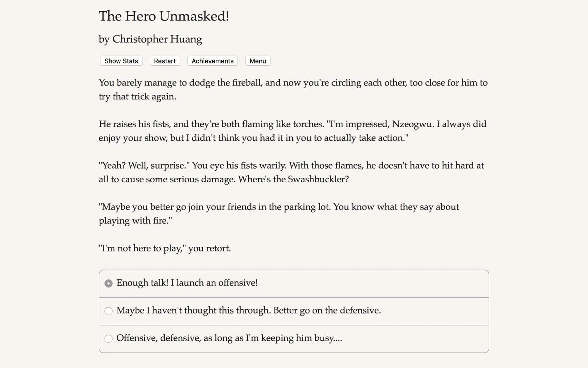This screenshot has height=368, width=588.
Task: Open the game Menu
Action: [x=258, y=61]
